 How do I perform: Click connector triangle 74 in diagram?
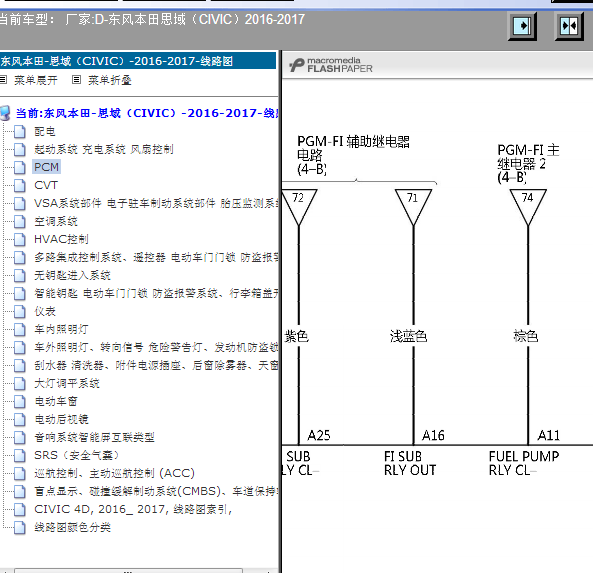point(528,207)
